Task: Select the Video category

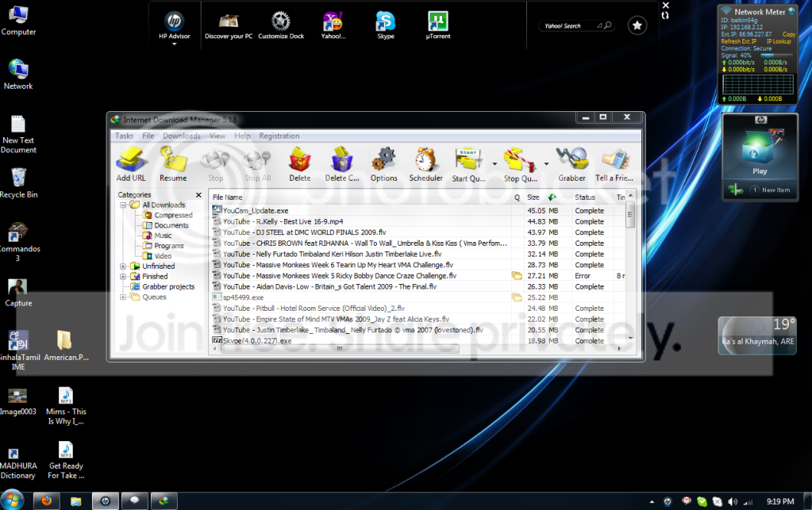Action: (163, 256)
